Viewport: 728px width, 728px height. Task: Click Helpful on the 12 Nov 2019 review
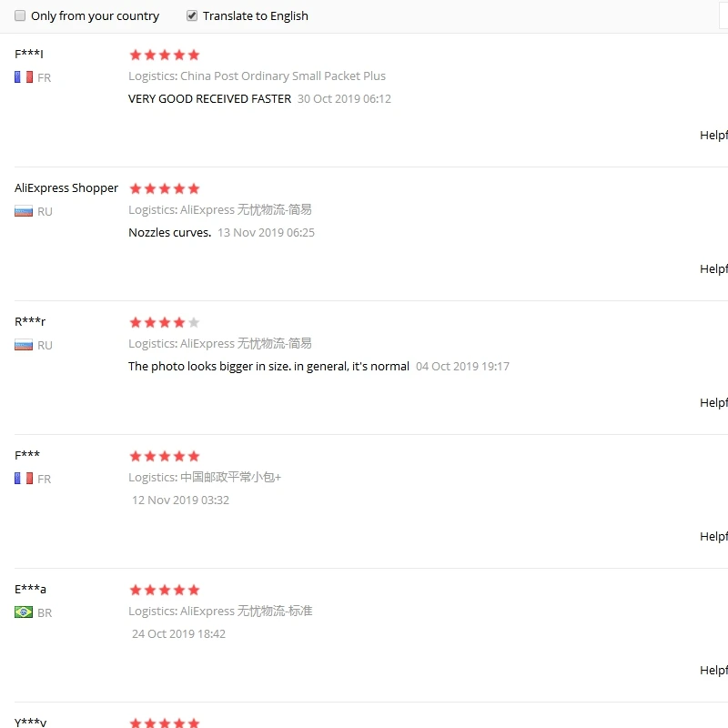point(713,536)
